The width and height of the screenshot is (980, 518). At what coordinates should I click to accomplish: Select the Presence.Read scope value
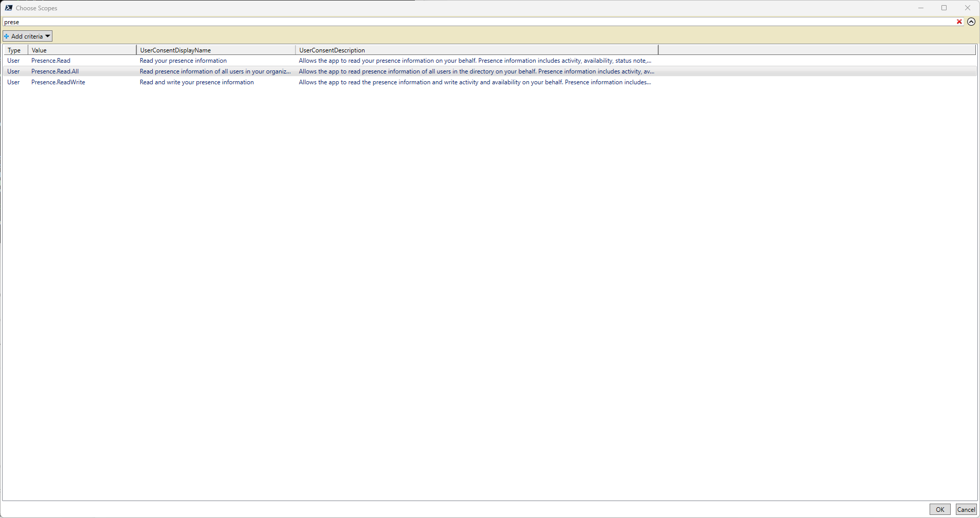51,61
